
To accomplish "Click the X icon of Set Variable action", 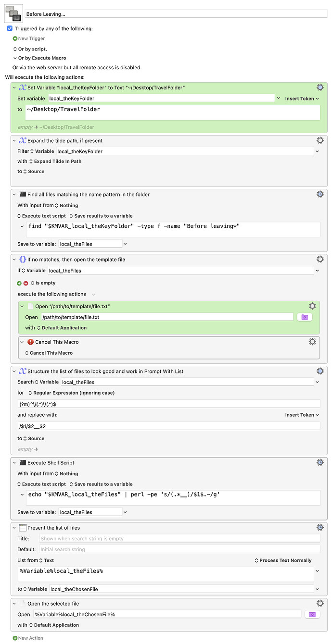I will point(22,87).
